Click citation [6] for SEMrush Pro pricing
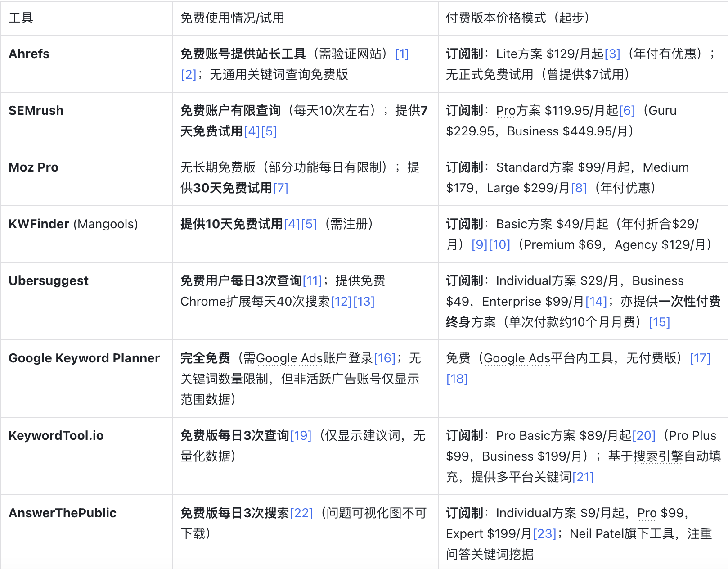 point(627,110)
